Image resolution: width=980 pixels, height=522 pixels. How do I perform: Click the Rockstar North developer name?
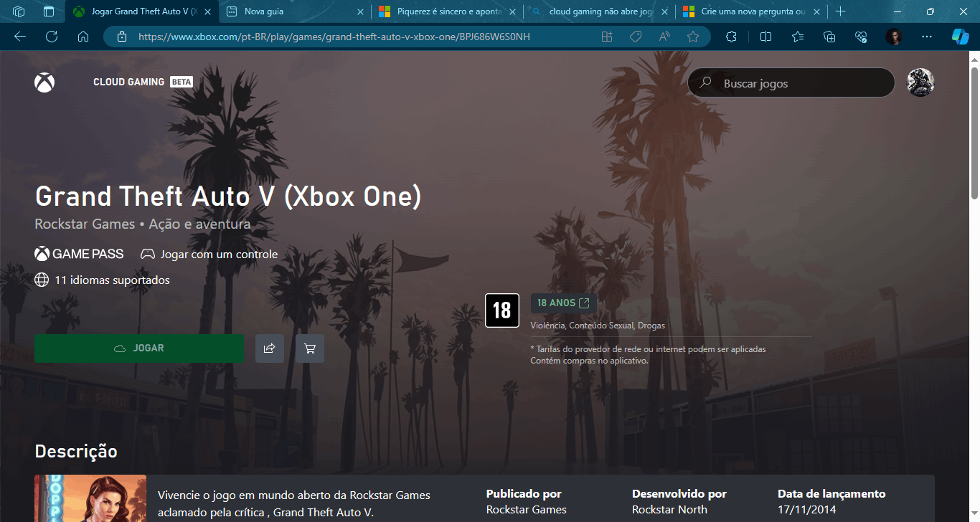tap(669, 510)
